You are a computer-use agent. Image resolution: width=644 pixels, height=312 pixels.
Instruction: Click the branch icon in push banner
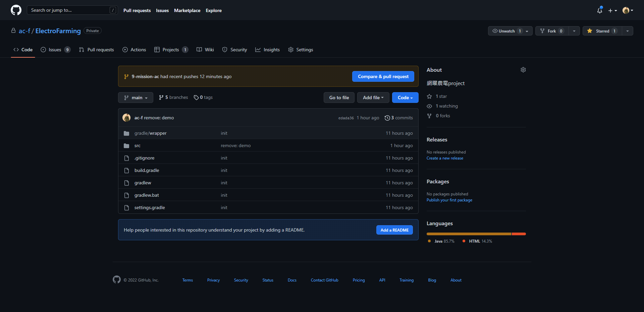[x=126, y=77]
